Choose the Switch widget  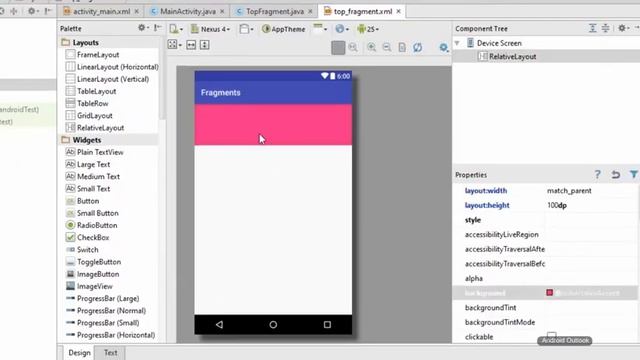point(82,250)
